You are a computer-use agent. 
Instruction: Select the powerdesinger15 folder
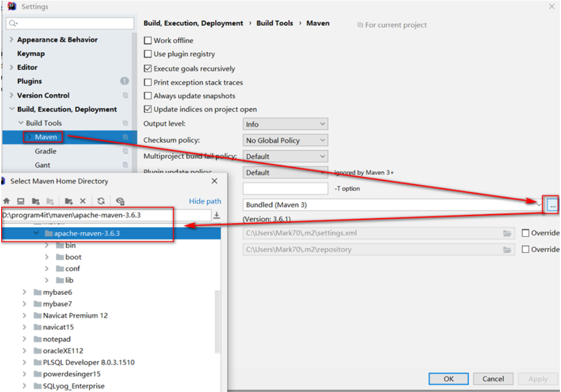click(x=72, y=374)
